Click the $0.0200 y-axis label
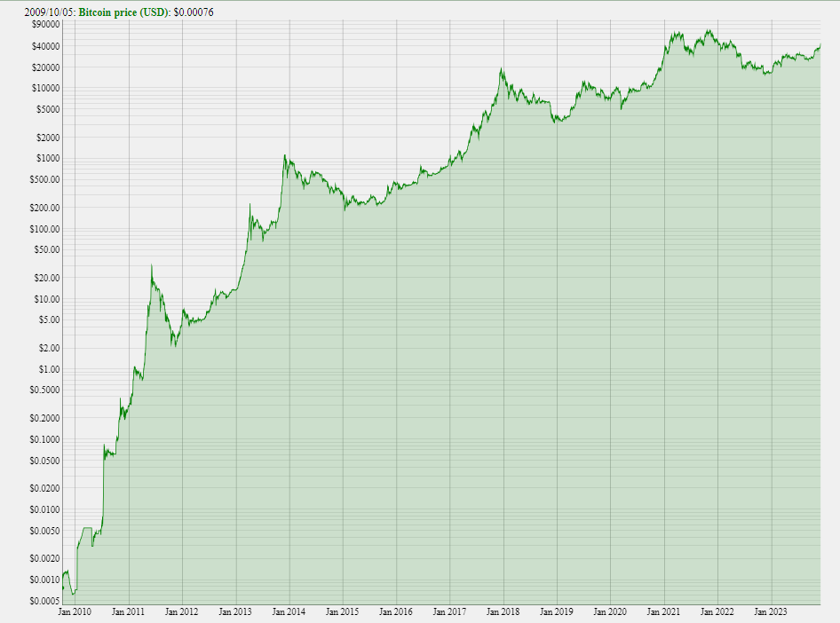Screen dimensions: 840x623 [x=44, y=488]
